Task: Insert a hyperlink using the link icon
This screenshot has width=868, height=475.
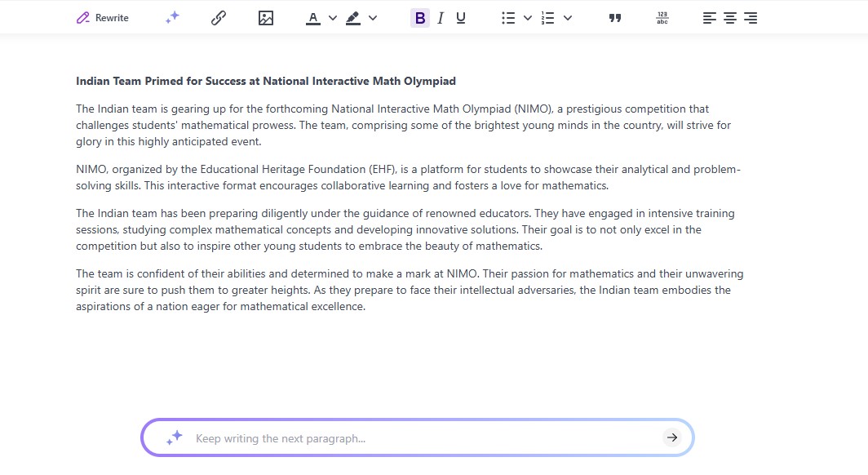Action: (x=219, y=17)
